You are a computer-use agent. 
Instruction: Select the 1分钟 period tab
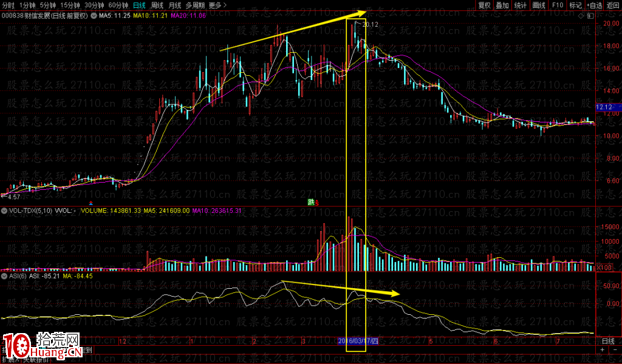(x=27, y=5)
